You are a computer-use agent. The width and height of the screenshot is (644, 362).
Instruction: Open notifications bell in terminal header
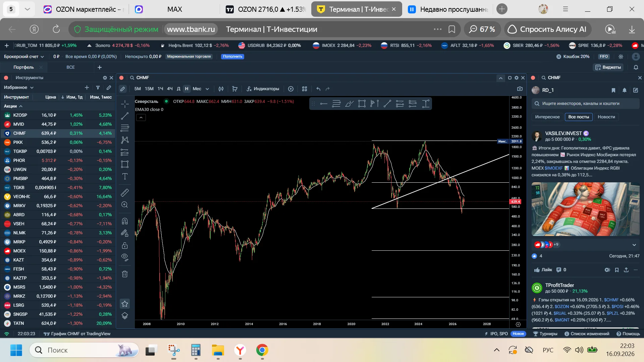click(636, 67)
